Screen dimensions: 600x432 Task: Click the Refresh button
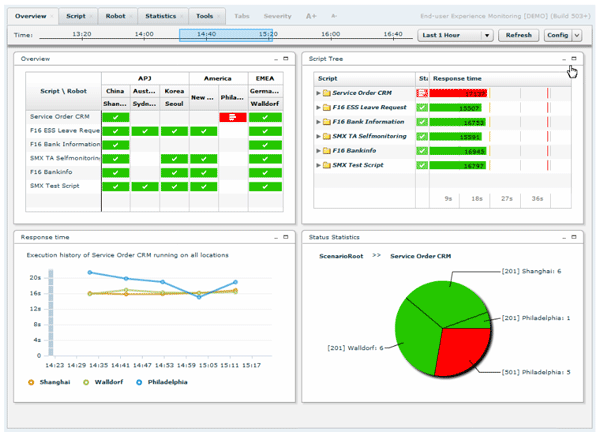pos(518,35)
